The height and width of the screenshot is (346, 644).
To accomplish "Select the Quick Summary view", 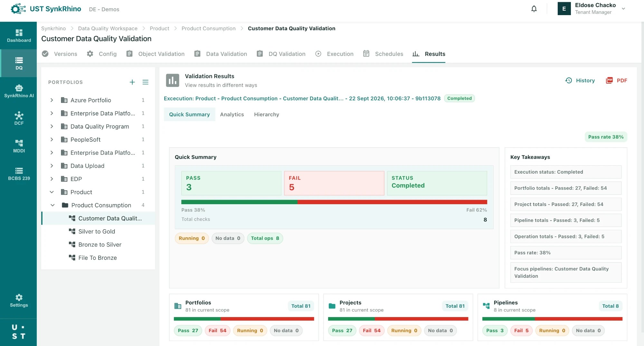I will [x=189, y=114].
